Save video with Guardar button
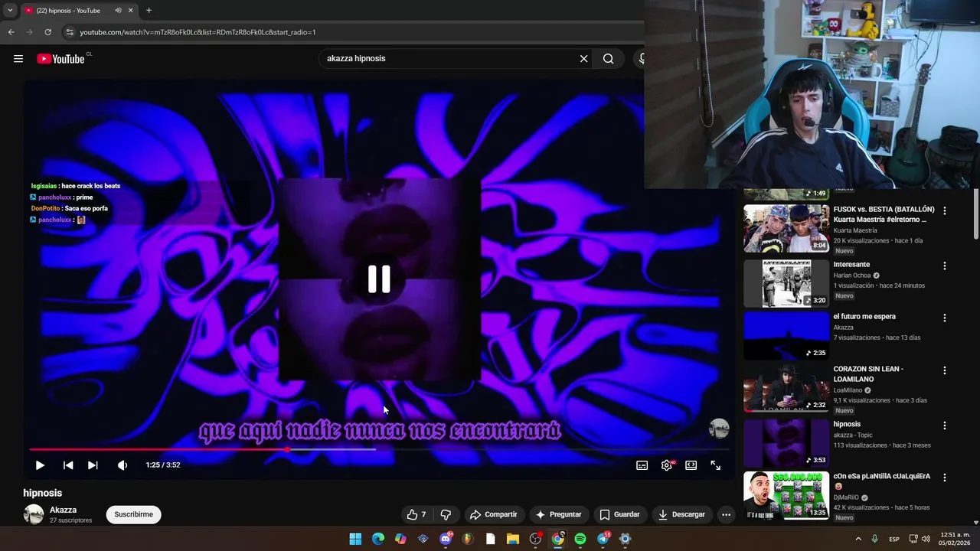The width and height of the screenshot is (980, 551). tap(620, 514)
